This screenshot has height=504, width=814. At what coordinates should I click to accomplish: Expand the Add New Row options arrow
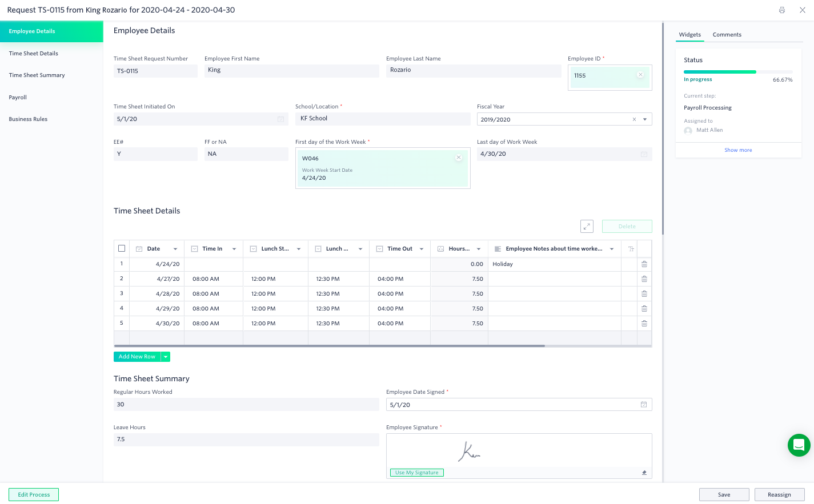click(166, 357)
